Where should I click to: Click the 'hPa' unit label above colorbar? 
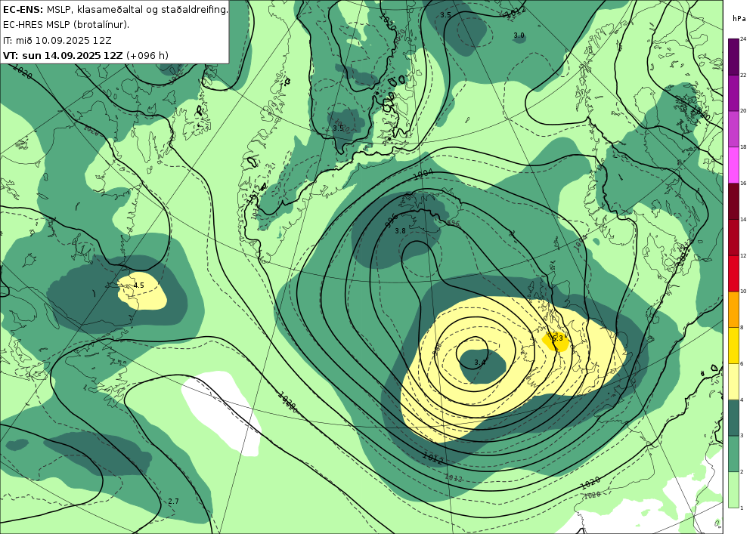(739, 19)
